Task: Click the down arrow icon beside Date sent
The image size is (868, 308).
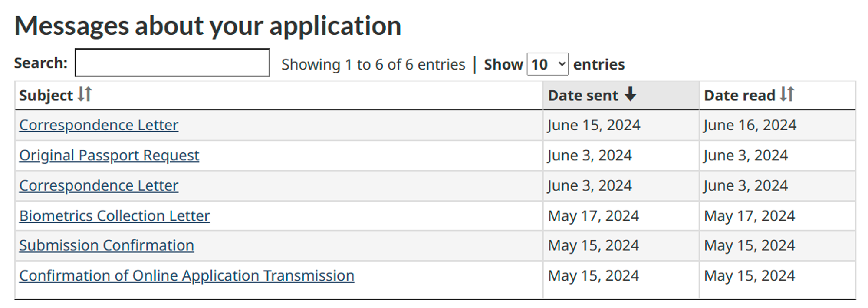Action: click(630, 94)
